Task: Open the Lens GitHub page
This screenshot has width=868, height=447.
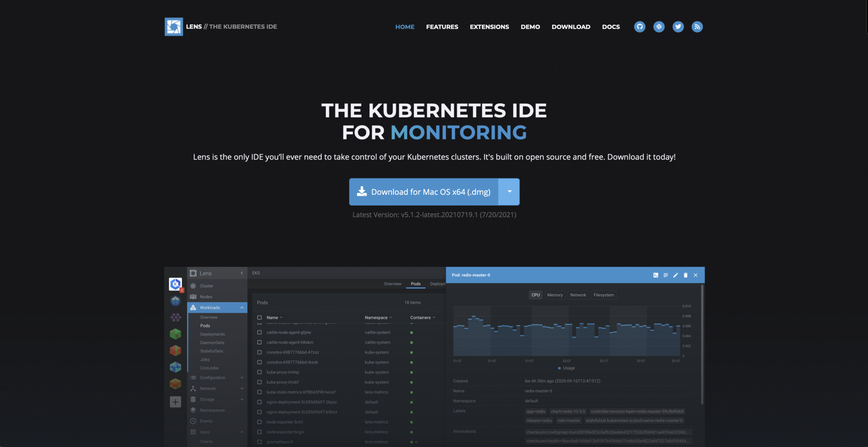Action: [639, 26]
